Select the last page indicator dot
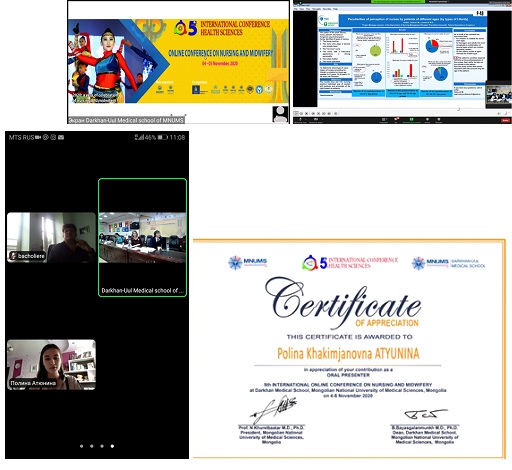This screenshot has height=470, width=512. pyautogui.click(x=112, y=446)
